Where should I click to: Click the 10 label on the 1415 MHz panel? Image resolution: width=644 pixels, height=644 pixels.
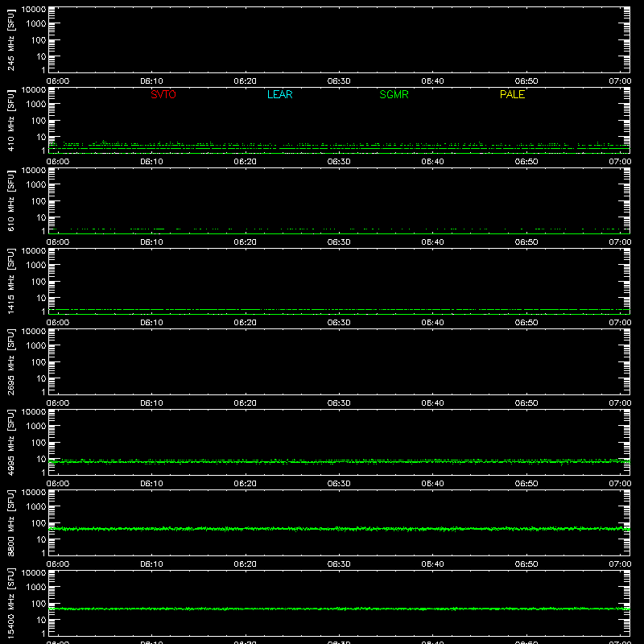coord(41,298)
